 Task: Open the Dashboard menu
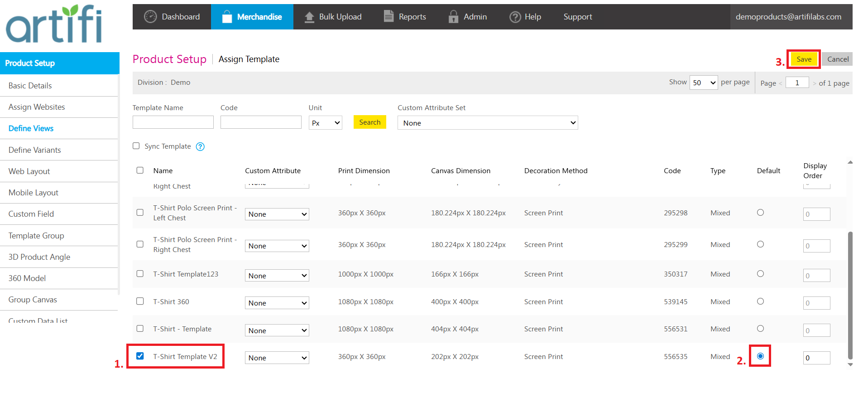pyautogui.click(x=172, y=17)
